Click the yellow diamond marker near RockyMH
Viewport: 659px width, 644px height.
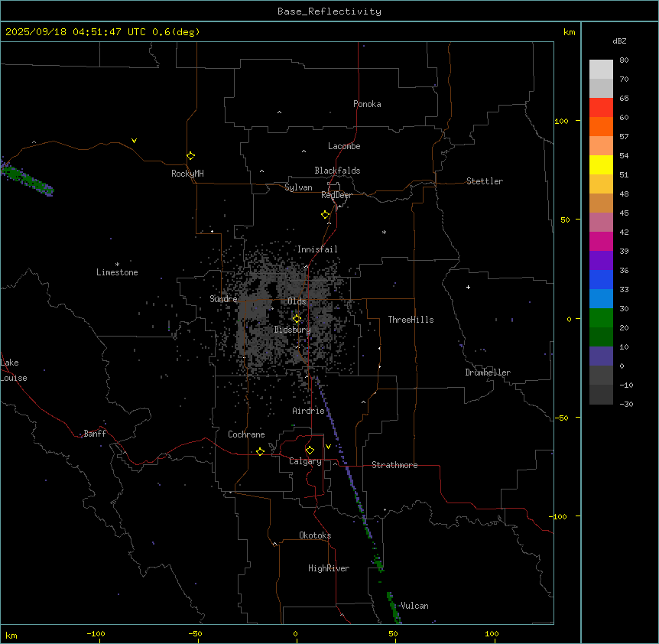tap(190, 155)
